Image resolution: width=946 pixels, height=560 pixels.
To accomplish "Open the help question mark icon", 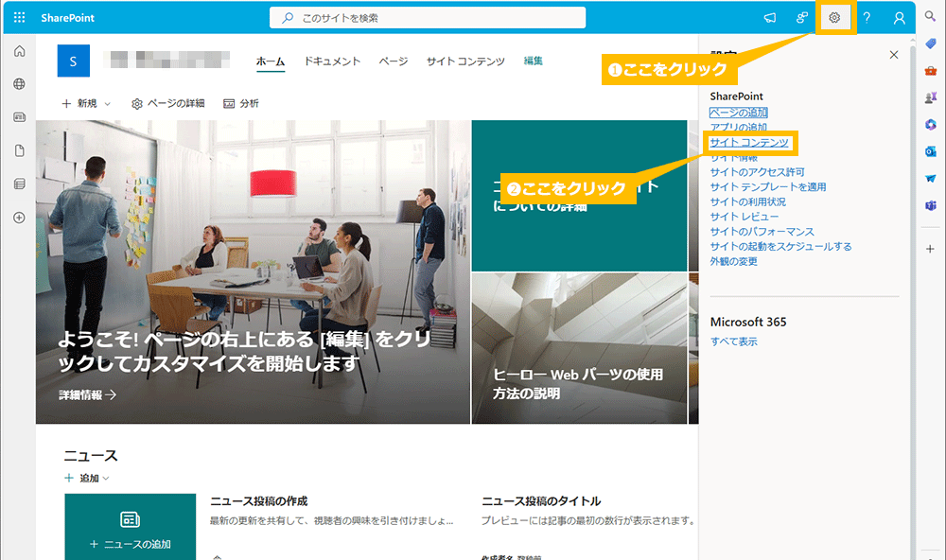I will tap(867, 18).
